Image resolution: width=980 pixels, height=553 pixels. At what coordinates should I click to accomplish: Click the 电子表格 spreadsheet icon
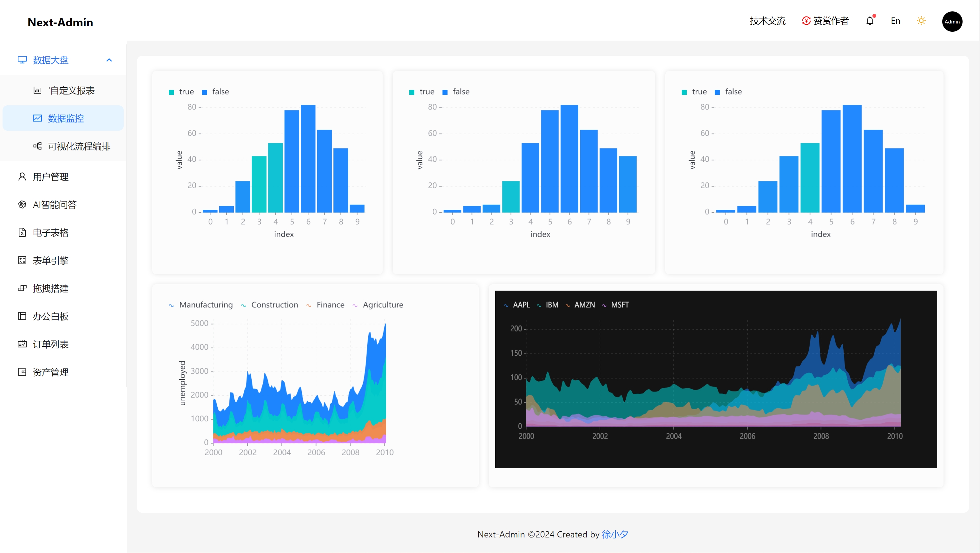point(22,232)
